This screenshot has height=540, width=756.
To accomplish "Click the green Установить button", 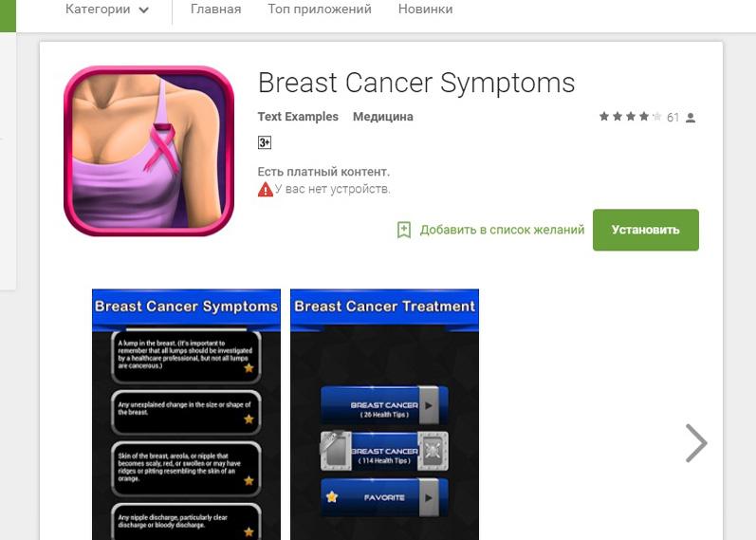I will [646, 230].
